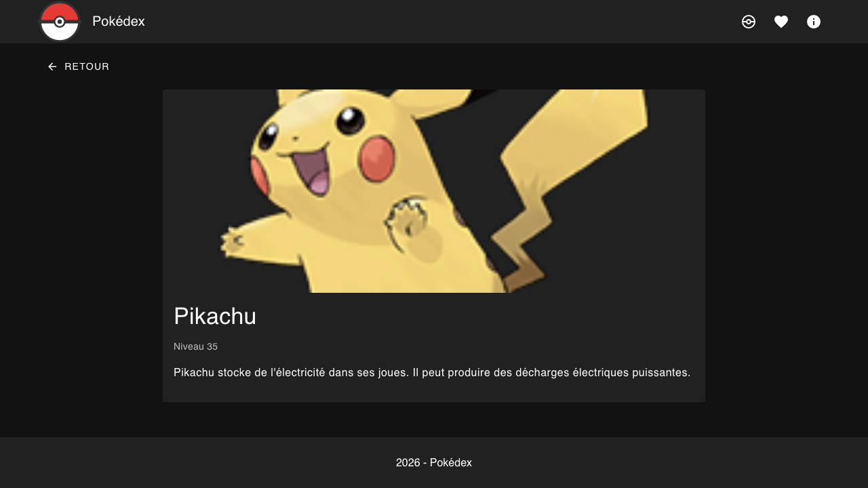Click the red Pokéball logo in header

(60, 22)
